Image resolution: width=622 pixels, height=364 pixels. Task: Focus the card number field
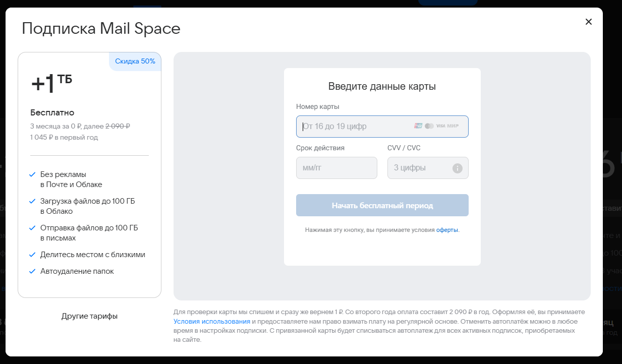[382, 127]
